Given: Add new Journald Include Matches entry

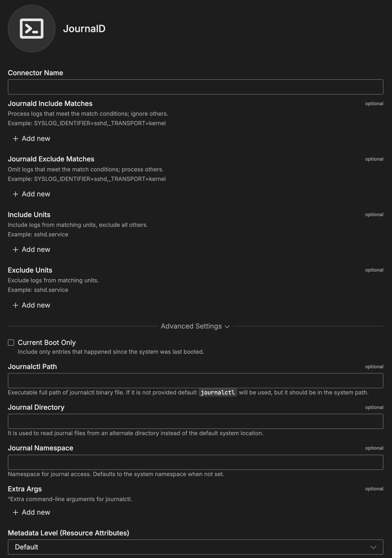Looking at the screenshot, I should [36, 139].
